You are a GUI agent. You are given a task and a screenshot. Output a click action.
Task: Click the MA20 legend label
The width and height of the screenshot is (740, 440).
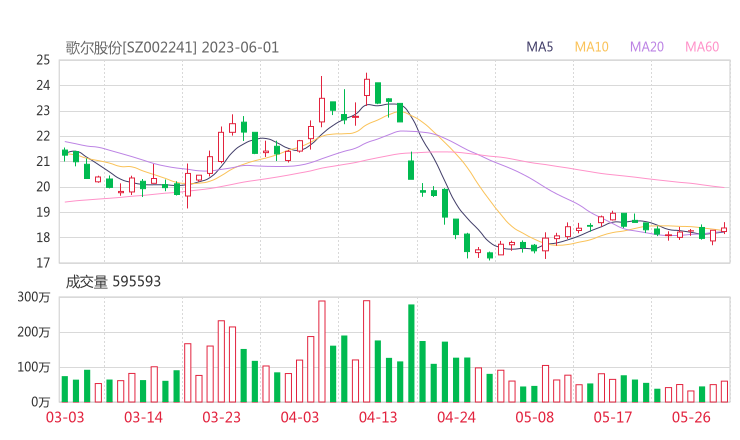coord(647,47)
